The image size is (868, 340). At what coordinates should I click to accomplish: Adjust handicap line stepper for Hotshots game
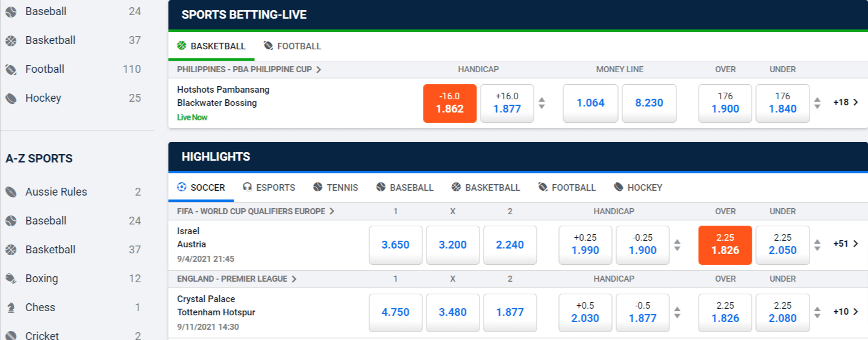click(542, 103)
